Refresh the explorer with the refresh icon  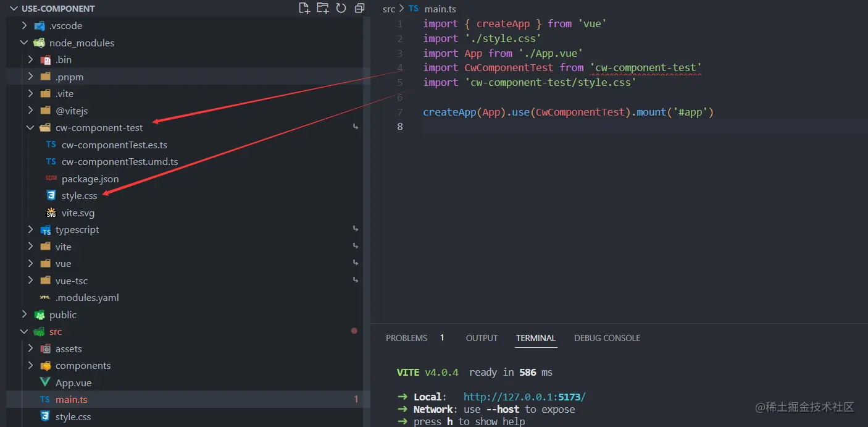tap(341, 8)
